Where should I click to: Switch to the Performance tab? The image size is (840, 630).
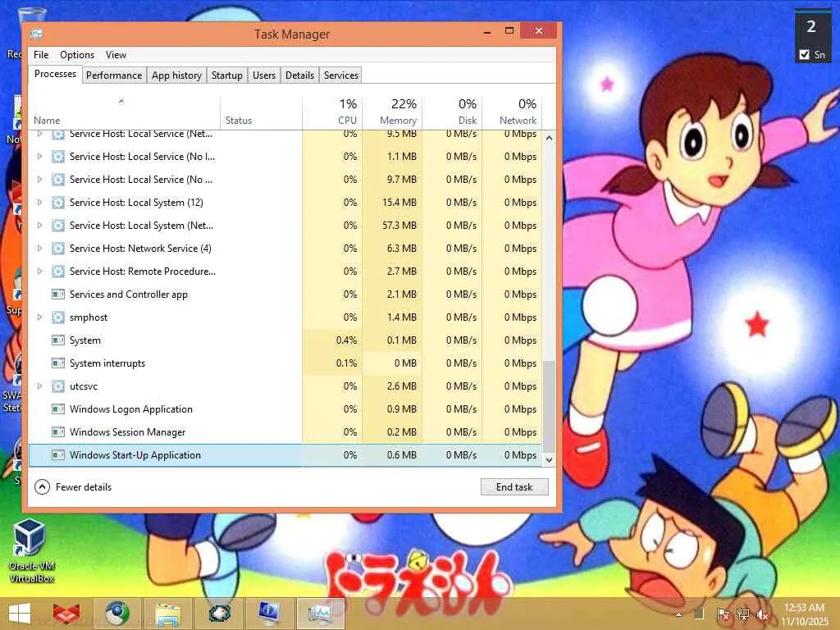point(114,75)
